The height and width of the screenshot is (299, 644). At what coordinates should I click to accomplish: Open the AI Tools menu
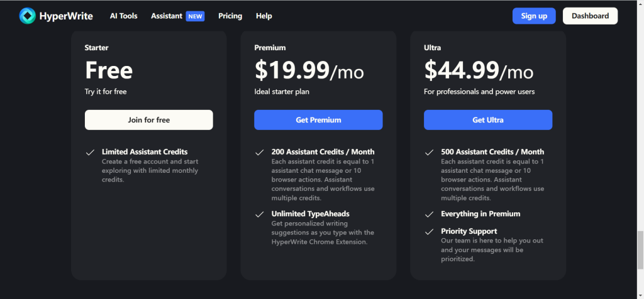(x=124, y=16)
